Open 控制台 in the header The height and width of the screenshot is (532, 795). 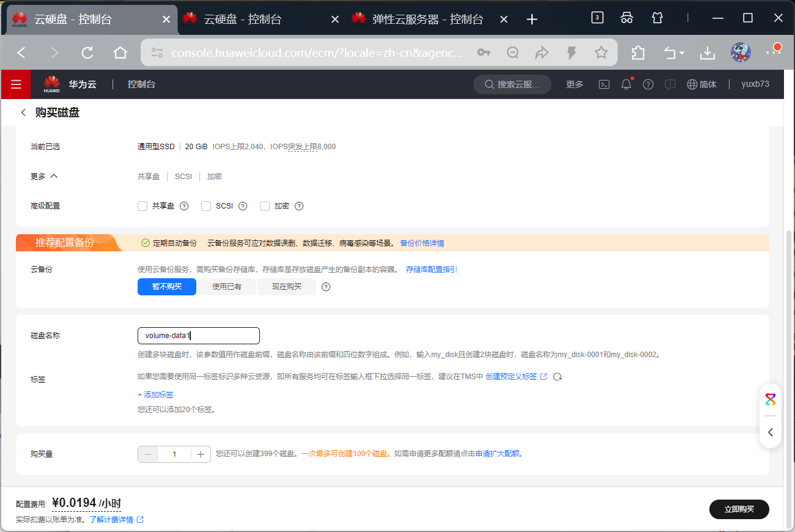[x=141, y=84]
